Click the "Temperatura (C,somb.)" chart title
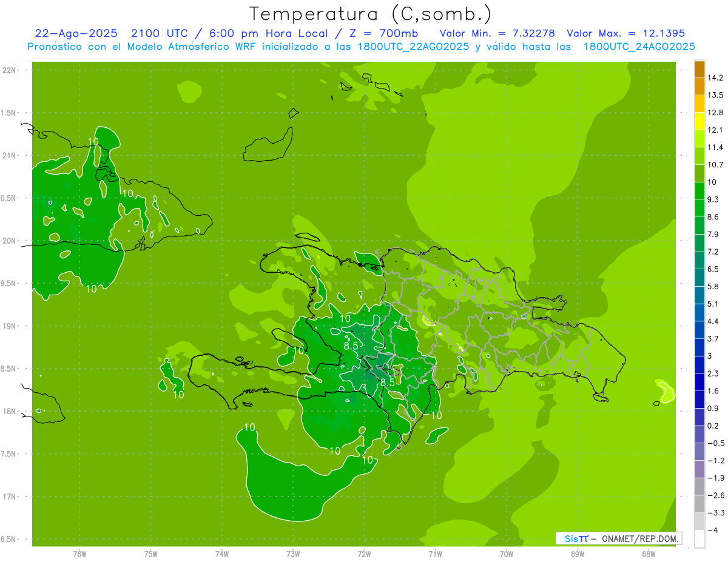The width and height of the screenshot is (728, 562). click(370, 14)
